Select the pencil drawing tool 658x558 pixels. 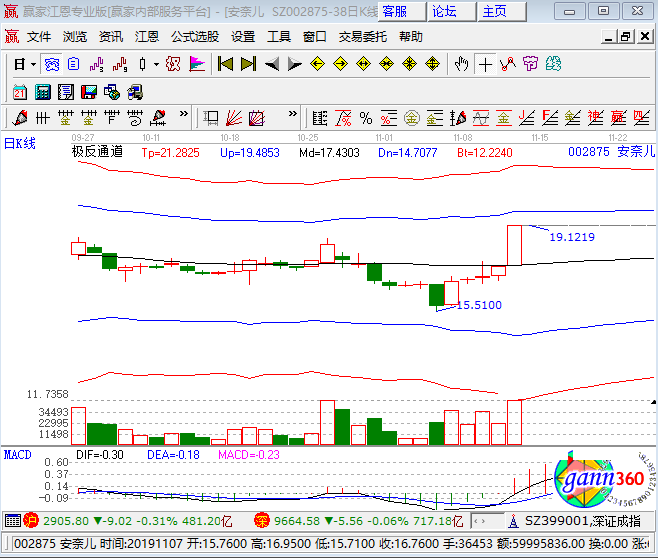[20, 118]
